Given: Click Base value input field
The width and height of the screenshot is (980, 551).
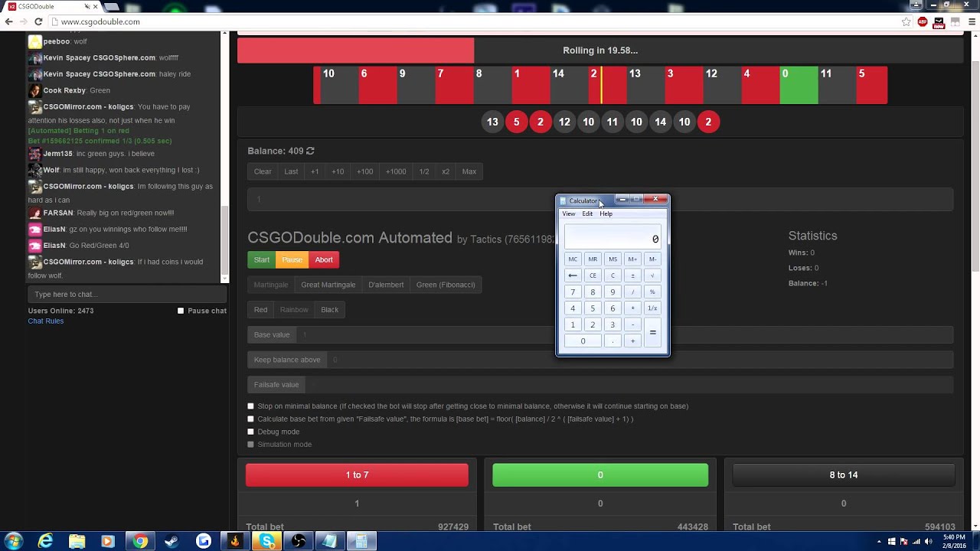Looking at the screenshot, I should pyautogui.click(x=625, y=335).
